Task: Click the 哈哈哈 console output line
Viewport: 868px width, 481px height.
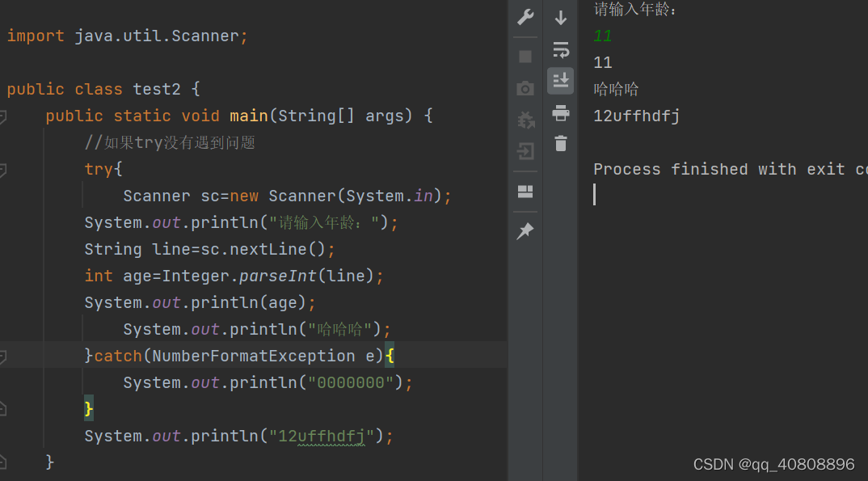Action: pos(616,89)
